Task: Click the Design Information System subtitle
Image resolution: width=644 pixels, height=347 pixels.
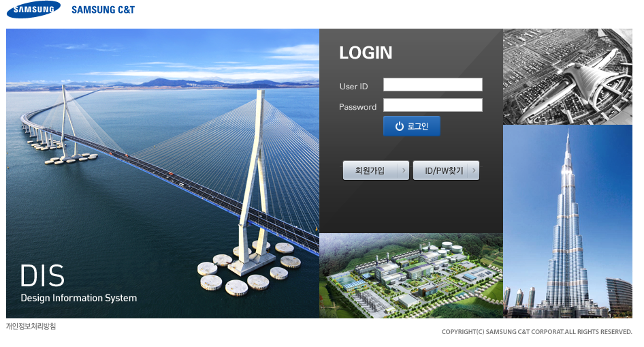Action: click(79, 298)
